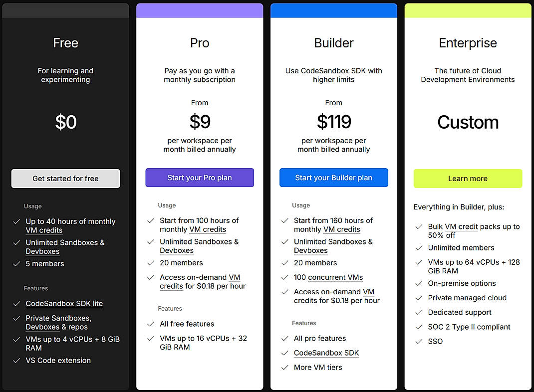Click the "Get started for free" button
The height and width of the screenshot is (392, 534).
pyautogui.click(x=65, y=178)
